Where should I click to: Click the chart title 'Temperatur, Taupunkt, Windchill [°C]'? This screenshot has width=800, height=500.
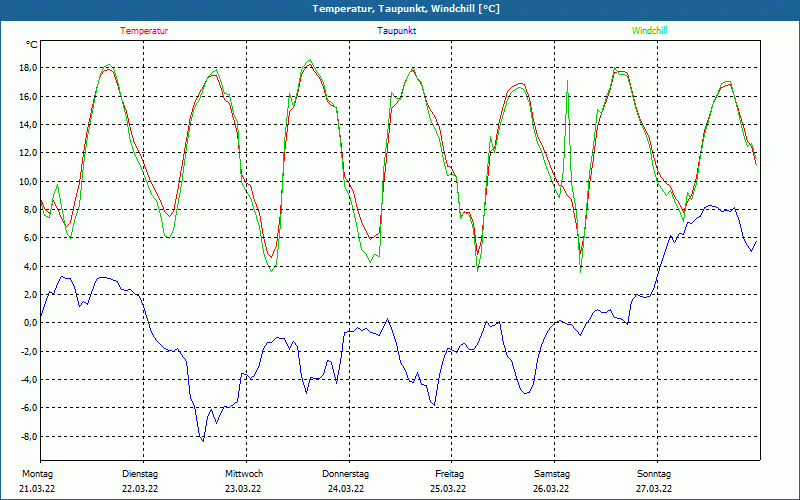coord(406,9)
